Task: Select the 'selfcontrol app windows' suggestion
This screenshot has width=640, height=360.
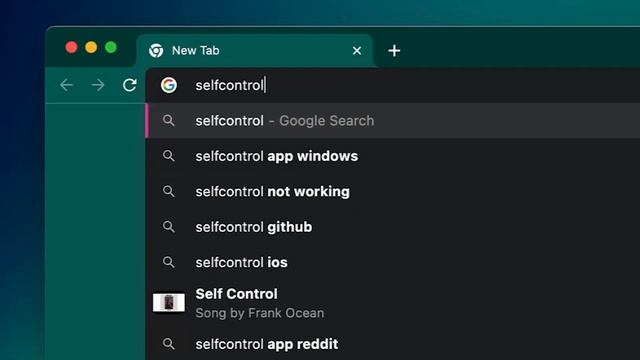Action: coord(393,156)
